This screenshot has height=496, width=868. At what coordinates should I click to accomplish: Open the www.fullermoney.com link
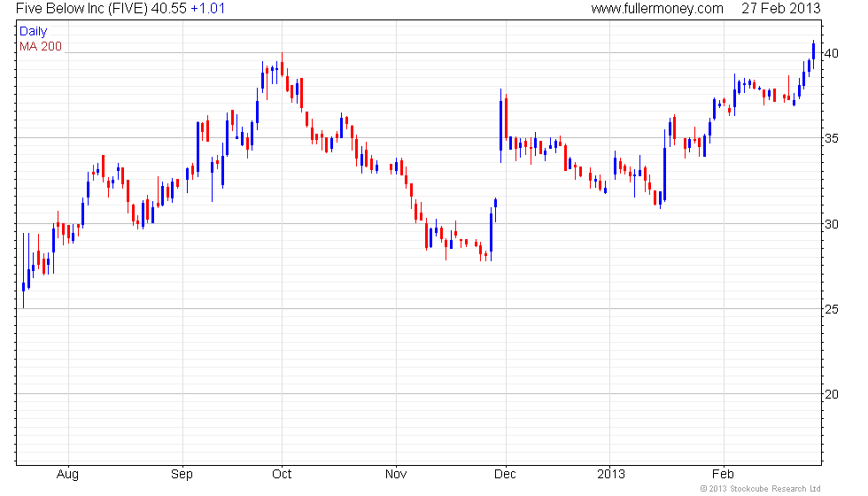[656, 9]
